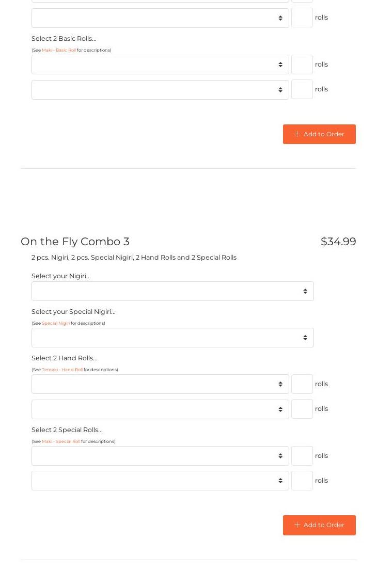Select the second Special Rolls quantity box
The width and height of the screenshot is (377, 588).
(302, 481)
